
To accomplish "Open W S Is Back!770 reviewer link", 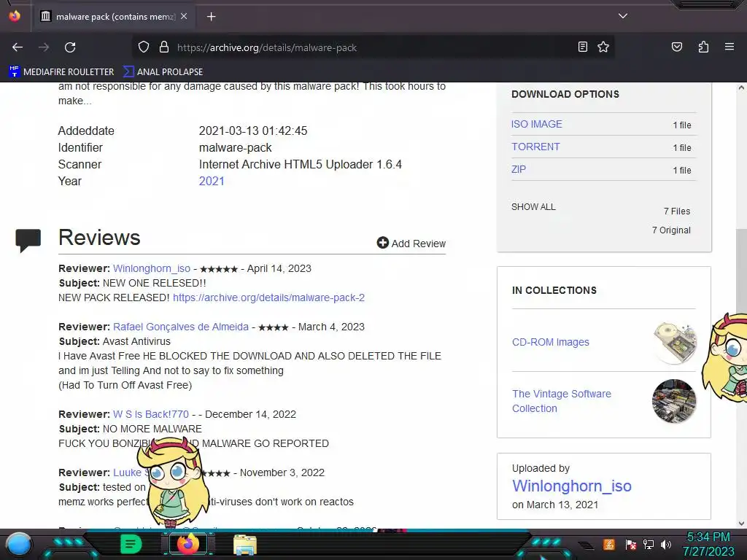I will pos(150,414).
